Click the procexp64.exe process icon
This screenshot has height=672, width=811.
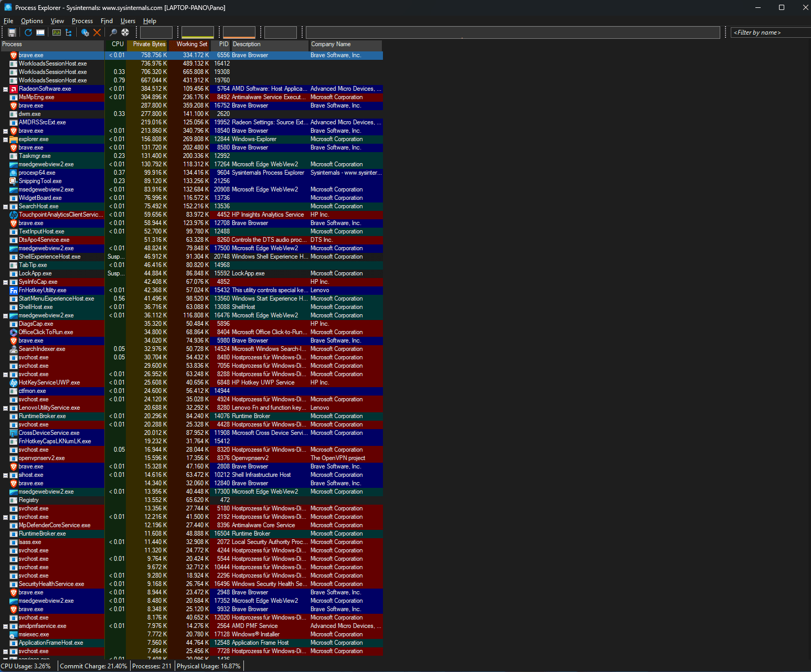14,173
